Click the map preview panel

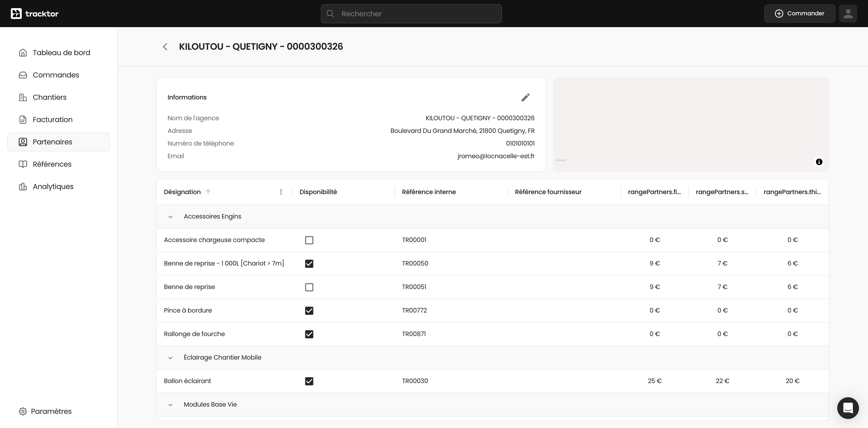(691, 124)
